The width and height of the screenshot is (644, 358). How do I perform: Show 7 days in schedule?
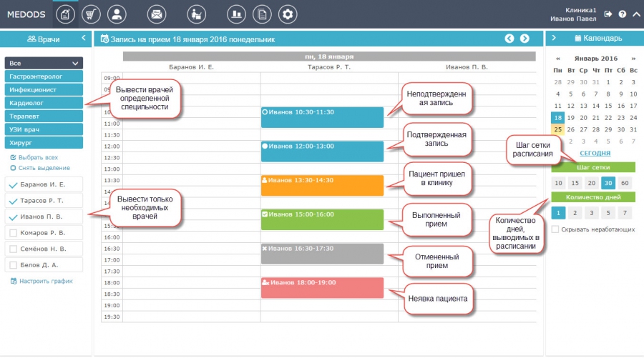click(625, 213)
